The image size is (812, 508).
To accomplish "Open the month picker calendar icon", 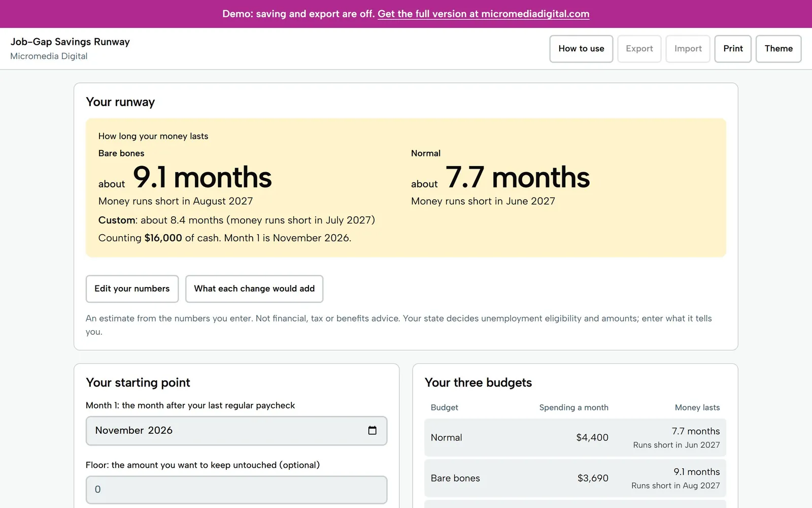I will pos(372,430).
